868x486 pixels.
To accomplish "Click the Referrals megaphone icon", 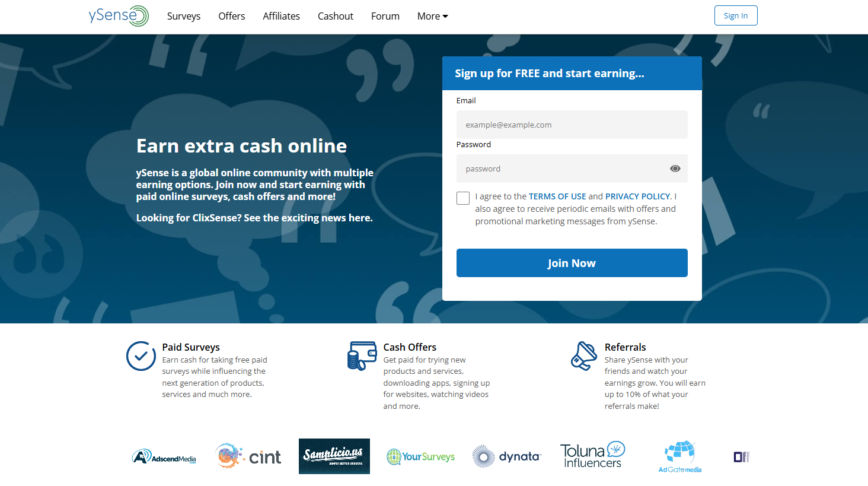I will tap(583, 355).
